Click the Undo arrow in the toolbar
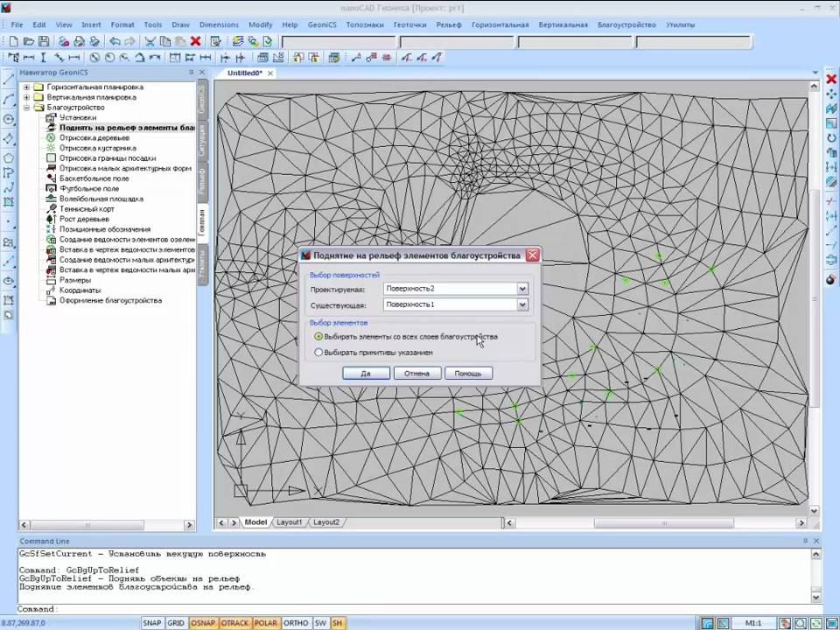840x630 pixels. pyautogui.click(x=115, y=41)
